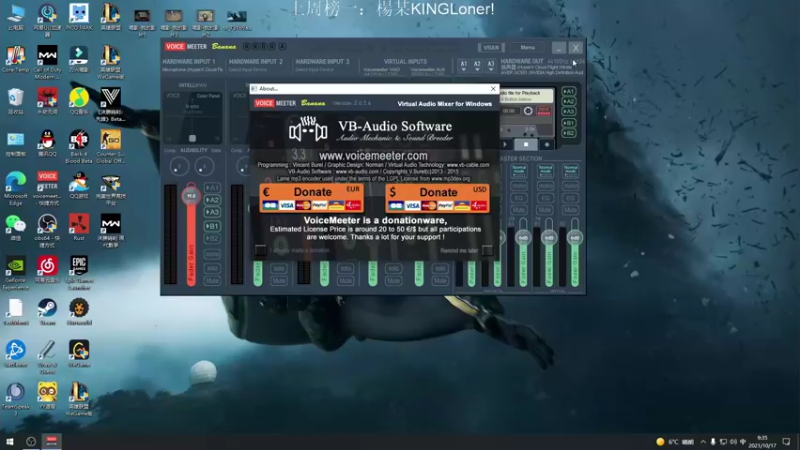Click the red Hardware Input 1 fader knob
This screenshot has width=800, height=450.
click(191, 195)
